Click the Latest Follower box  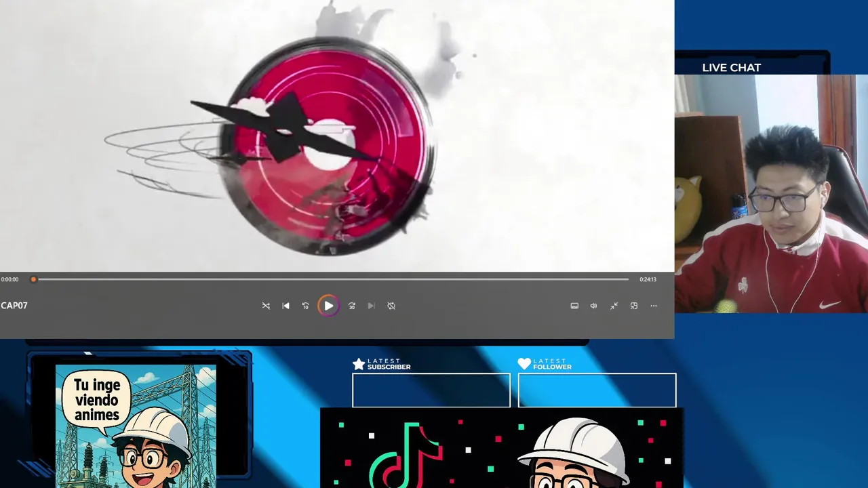click(x=597, y=390)
